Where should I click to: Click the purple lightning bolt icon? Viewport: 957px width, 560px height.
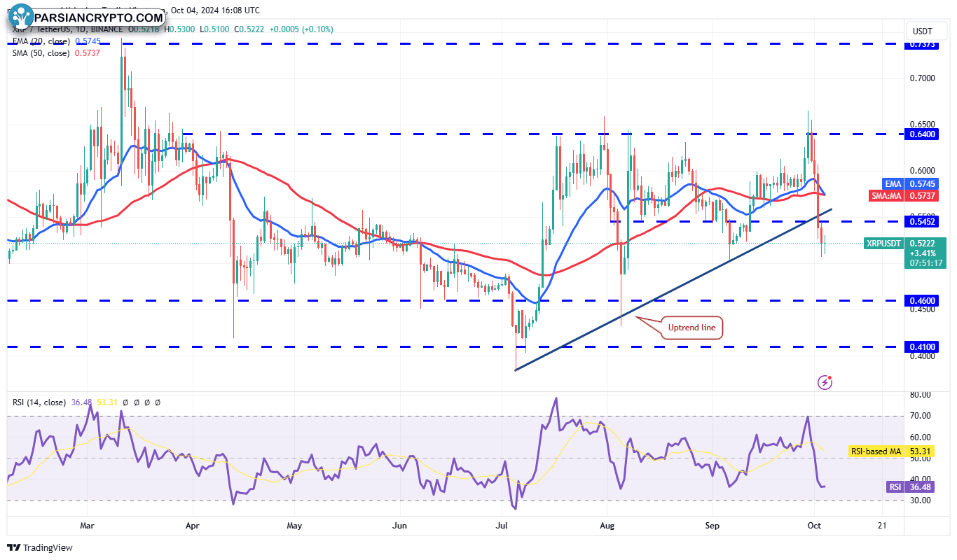(825, 382)
